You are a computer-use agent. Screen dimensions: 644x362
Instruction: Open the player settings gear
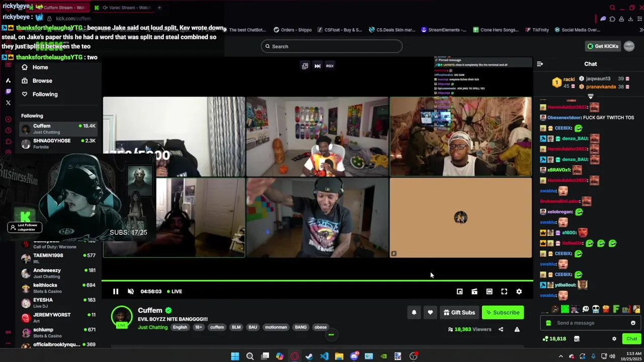[x=519, y=292]
